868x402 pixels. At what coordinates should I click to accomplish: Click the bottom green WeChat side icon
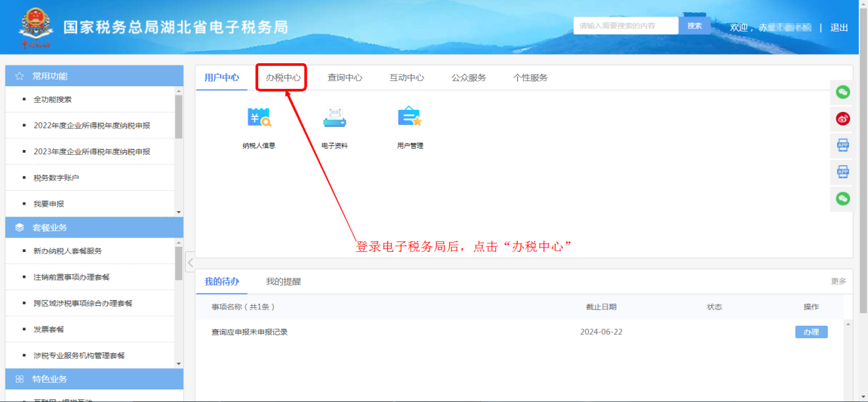[x=843, y=198]
